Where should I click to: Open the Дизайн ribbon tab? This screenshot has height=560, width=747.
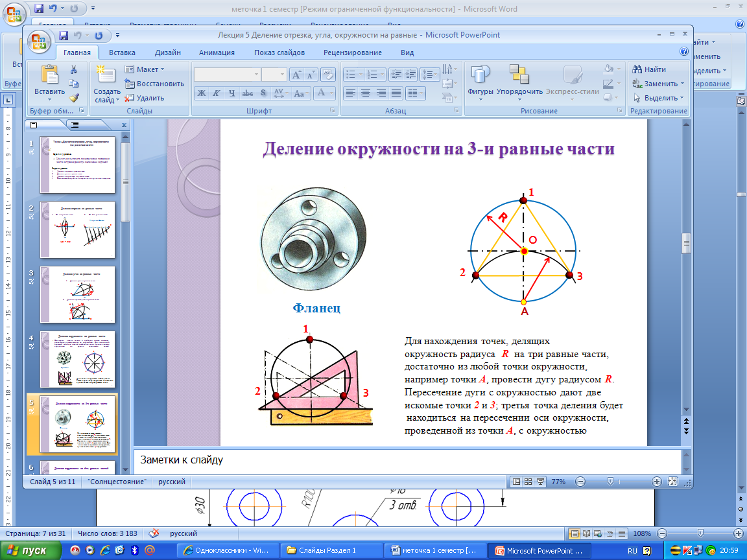(168, 52)
